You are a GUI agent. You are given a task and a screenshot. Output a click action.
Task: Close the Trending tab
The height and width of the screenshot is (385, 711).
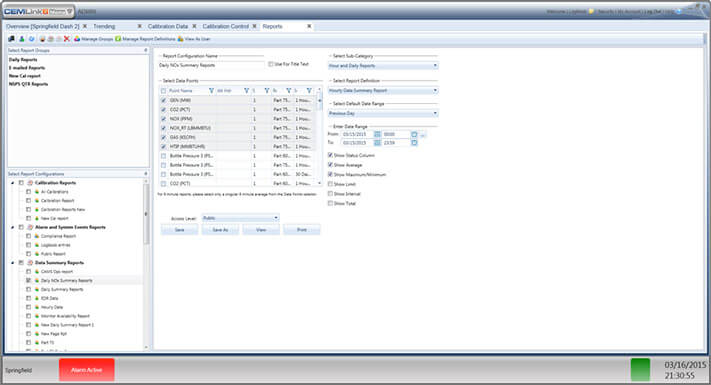point(140,26)
